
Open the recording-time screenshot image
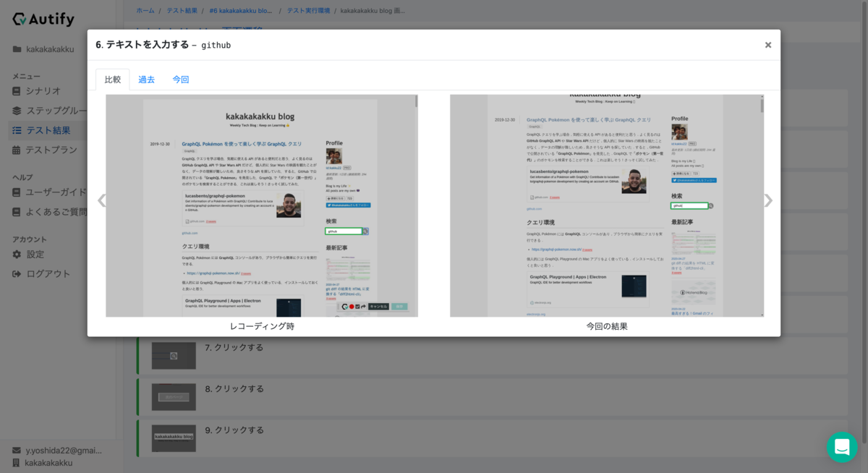(262, 205)
